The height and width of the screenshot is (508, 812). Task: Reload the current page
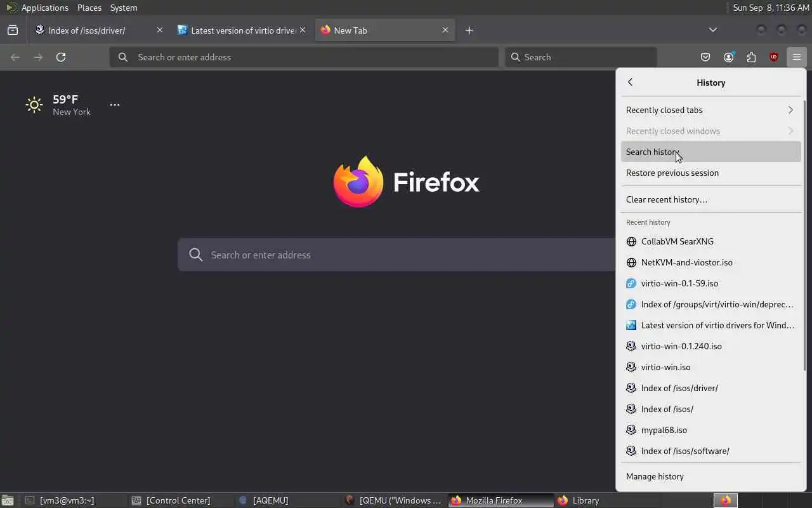point(61,57)
